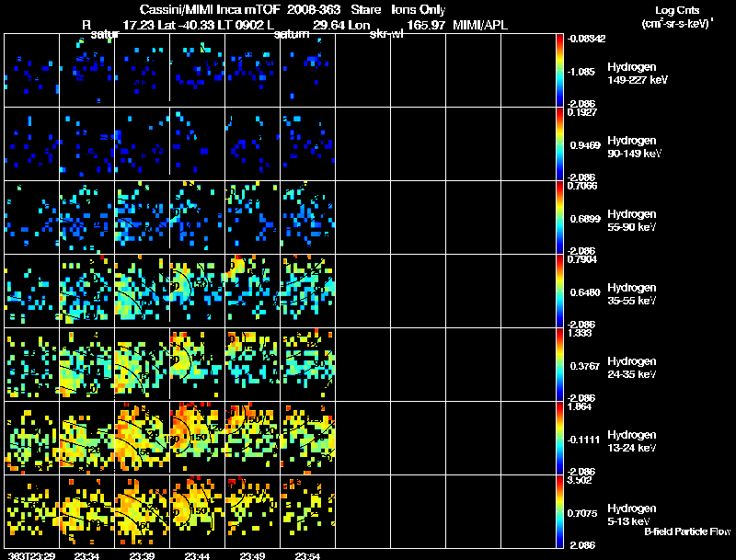Open the 24-35 keV image panel at 23:54
The image size is (736, 560).
(x=308, y=364)
